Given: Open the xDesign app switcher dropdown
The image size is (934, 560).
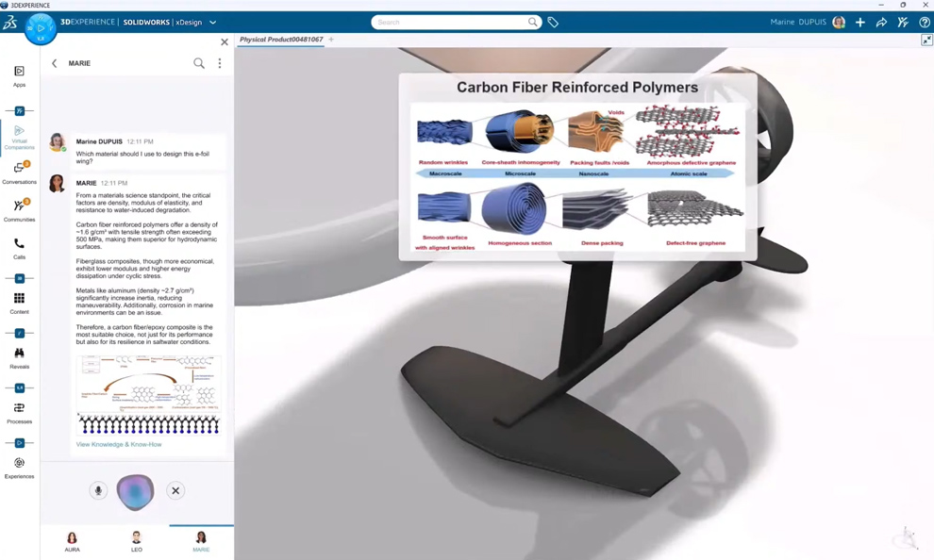Looking at the screenshot, I should click(211, 22).
